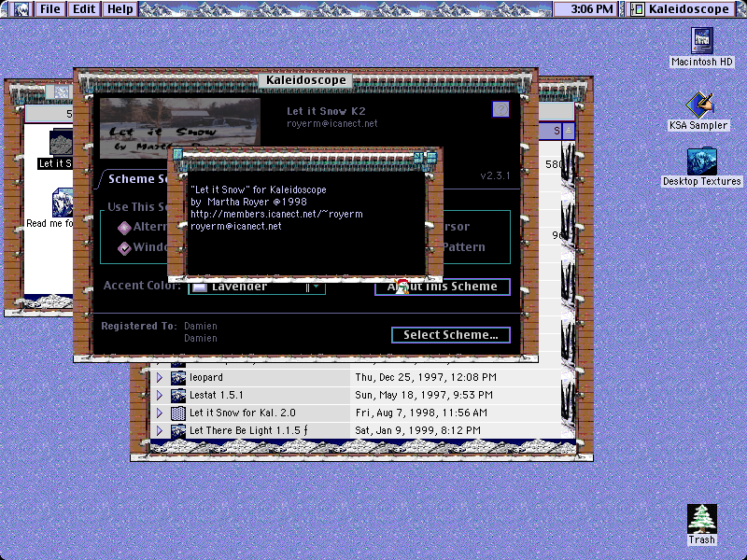Click the by Martha Royer @1998 line

[x=248, y=202]
